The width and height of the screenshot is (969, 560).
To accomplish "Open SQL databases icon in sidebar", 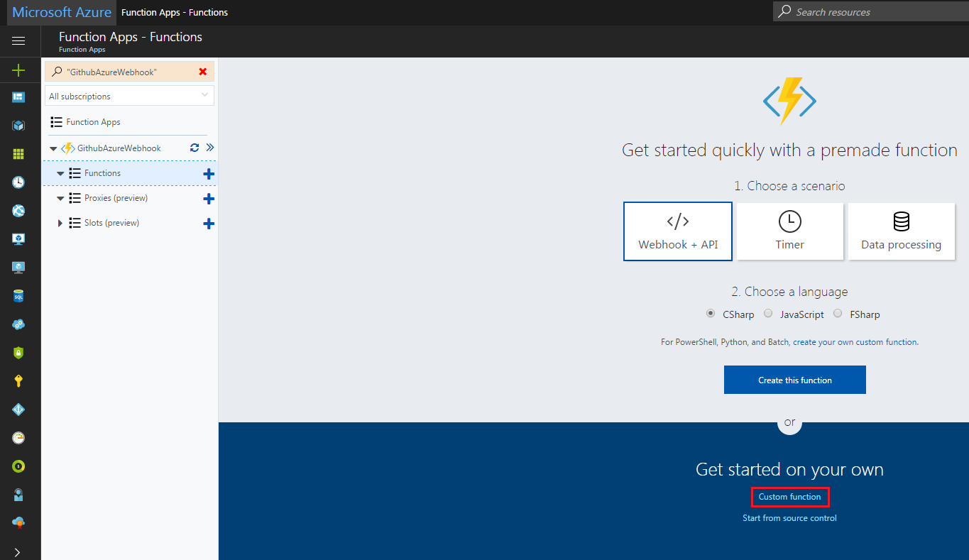I will pyautogui.click(x=18, y=296).
